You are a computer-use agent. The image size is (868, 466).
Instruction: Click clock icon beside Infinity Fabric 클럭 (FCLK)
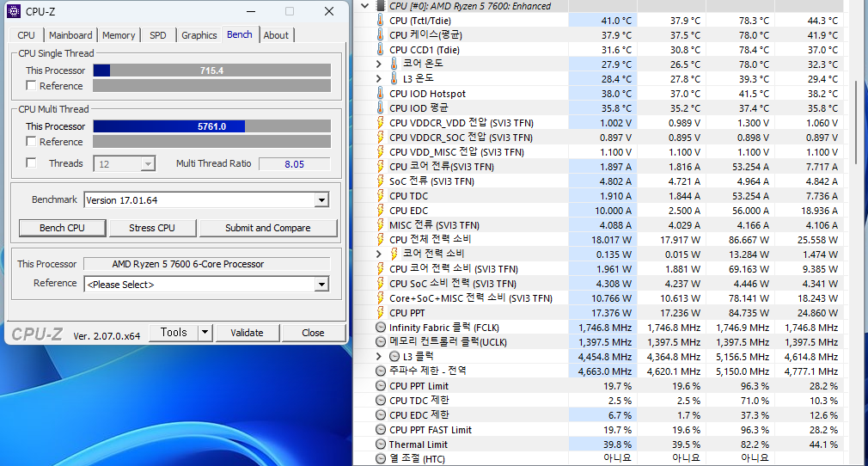pos(381,328)
